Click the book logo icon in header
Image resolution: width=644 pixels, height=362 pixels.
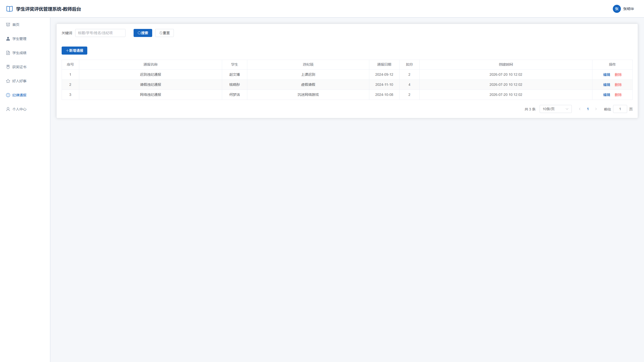(x=10, y=9)
